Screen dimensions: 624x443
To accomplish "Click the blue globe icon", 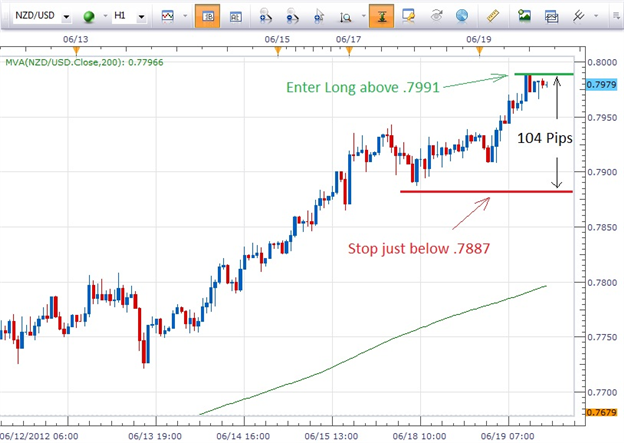I will point(462,16).
